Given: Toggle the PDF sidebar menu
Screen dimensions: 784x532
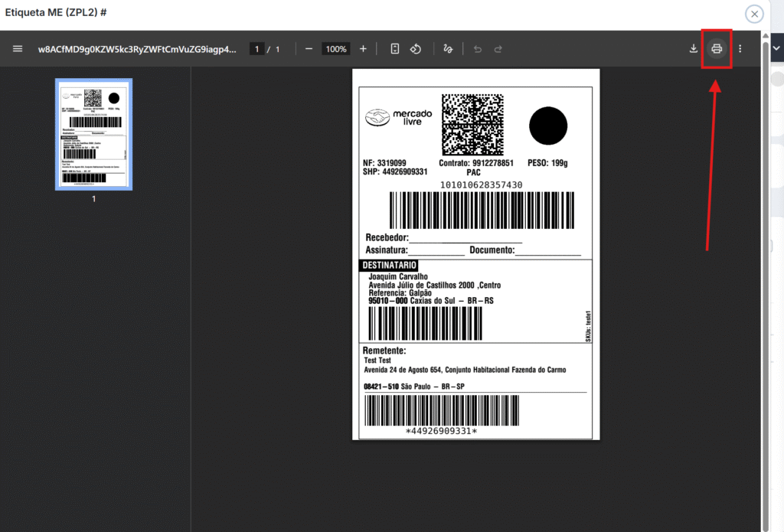Looking at the screenshot, I should 18,49.
